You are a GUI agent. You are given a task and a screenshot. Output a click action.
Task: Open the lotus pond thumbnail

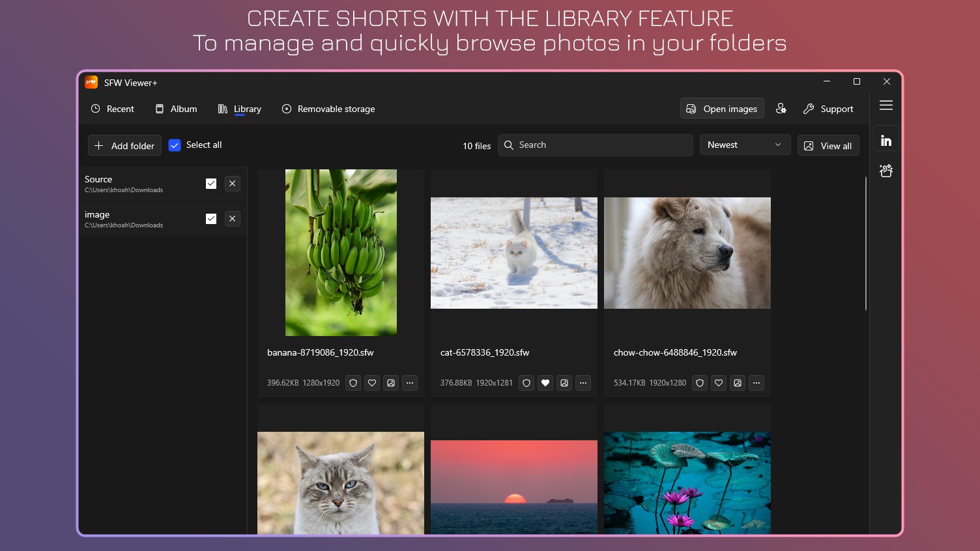click(x=687, y=483)
